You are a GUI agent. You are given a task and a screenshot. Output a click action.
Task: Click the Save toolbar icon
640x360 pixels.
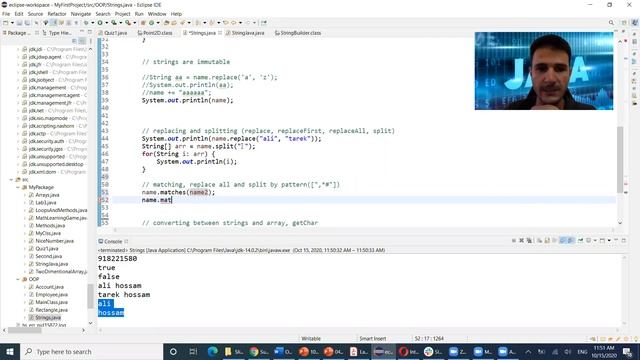coord(19,23)
